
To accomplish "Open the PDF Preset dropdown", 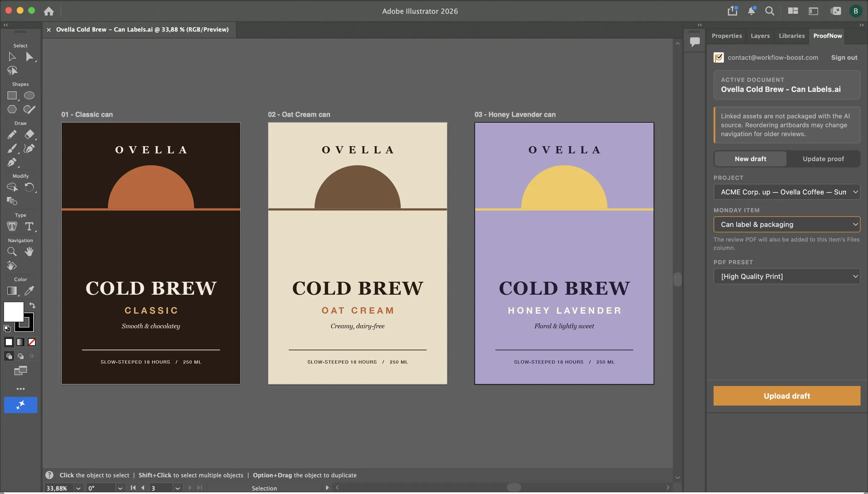I will (x=787, y=277).
